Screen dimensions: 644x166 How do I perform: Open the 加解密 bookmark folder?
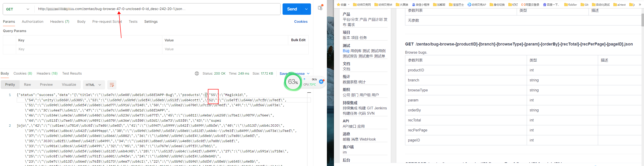point(439,5)
